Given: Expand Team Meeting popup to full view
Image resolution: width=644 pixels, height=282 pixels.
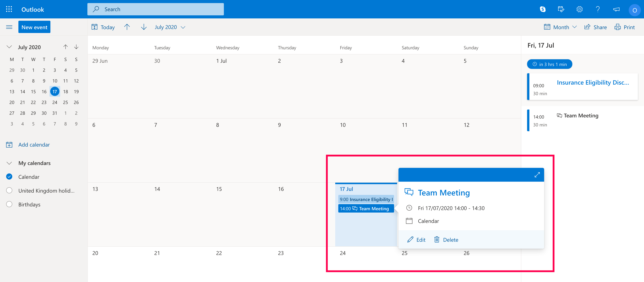Looking at the screenshot, I should (537, 175).
